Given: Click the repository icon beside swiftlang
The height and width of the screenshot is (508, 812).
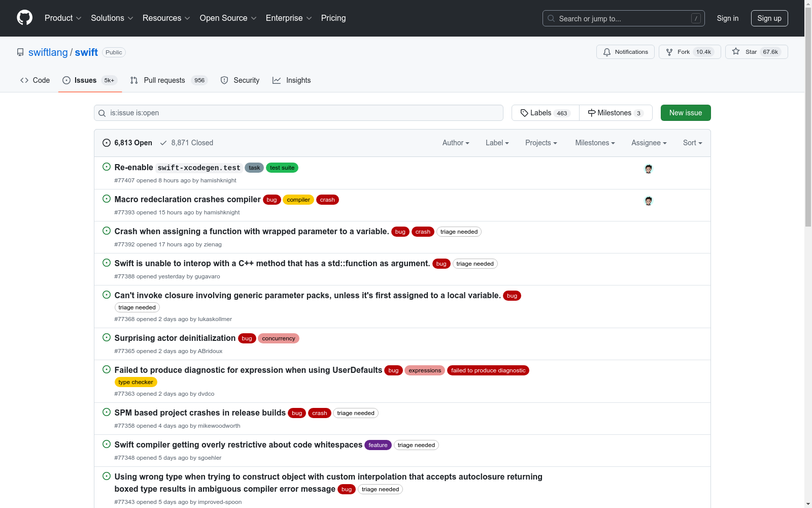Looking at the screenshot, I should [x=20, y=52].
